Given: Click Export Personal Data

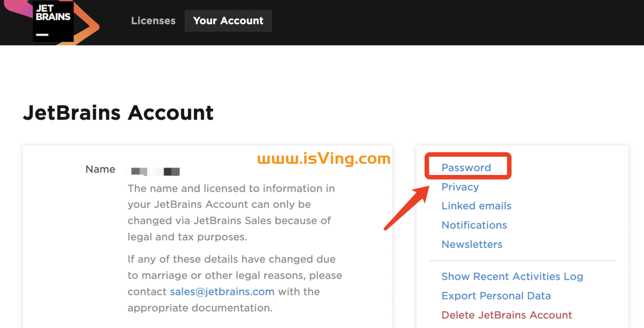Looking at the screenshot, I should coord(496,296).
